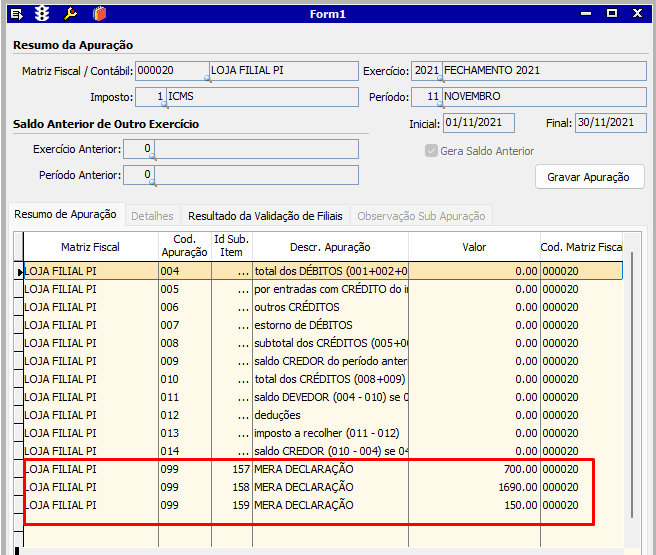Screen dimensions: 656x555
Task: Click the list menu icon in title bar
Action: tap(16, 14)
